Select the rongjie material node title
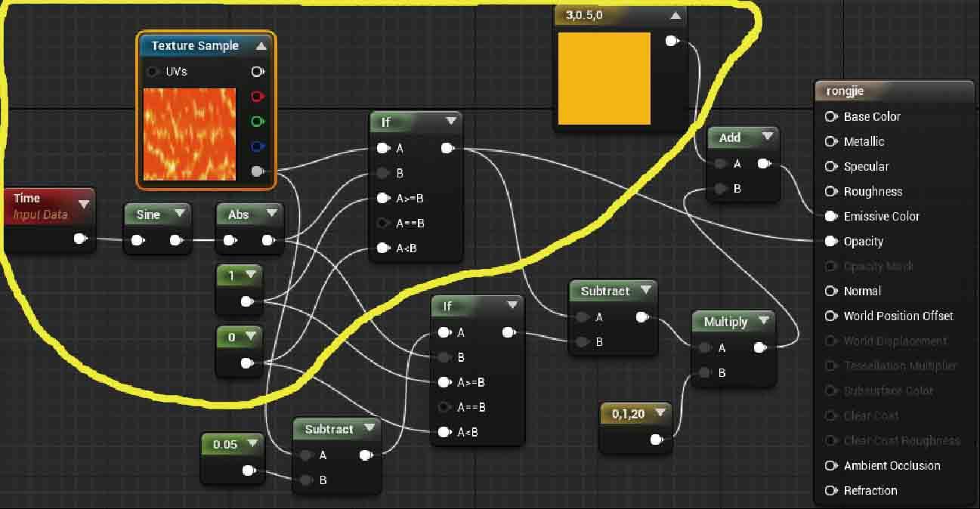 click(846, 91)
